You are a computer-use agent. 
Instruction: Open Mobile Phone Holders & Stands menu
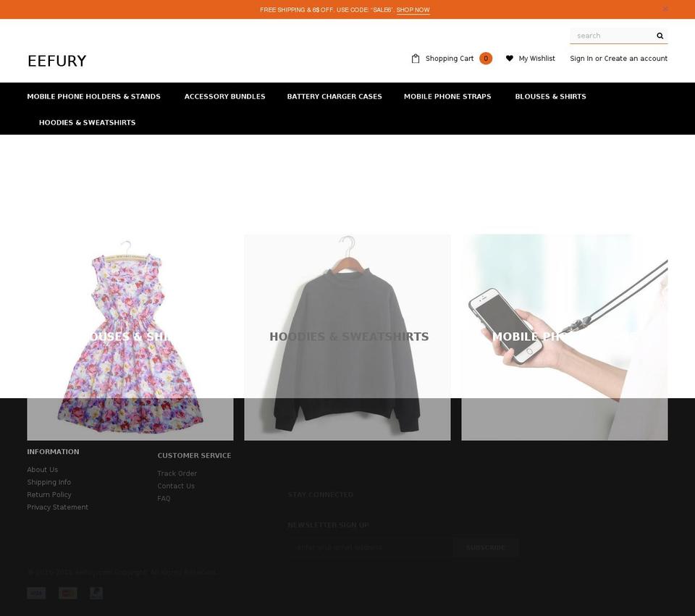(x=93, y=96)
